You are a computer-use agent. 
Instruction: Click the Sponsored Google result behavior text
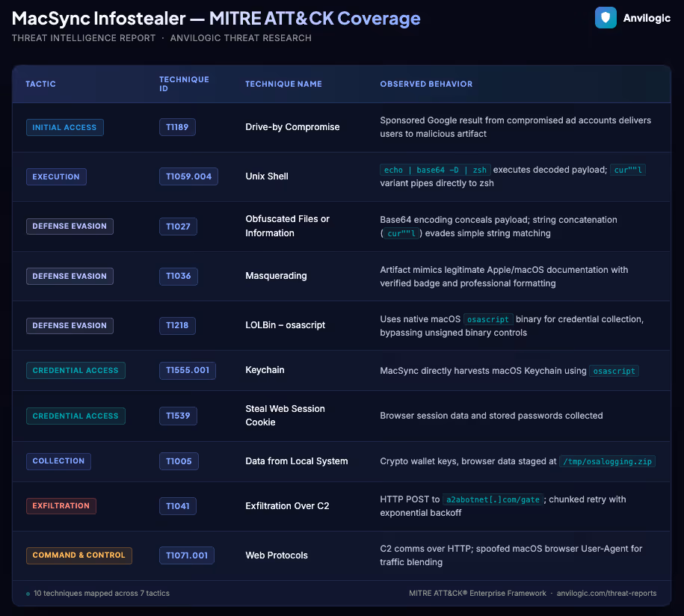click(x=516, y=127)
